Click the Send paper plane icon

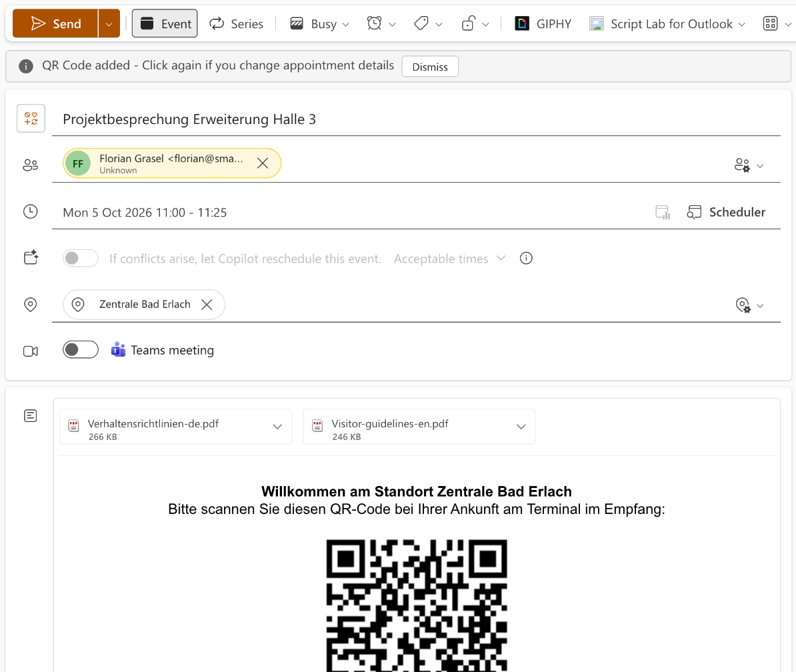point(38,23)
